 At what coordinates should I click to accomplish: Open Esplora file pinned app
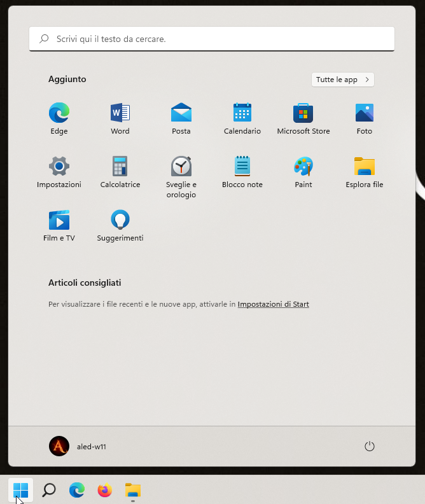pyautogui.click(x=365, y=172)
